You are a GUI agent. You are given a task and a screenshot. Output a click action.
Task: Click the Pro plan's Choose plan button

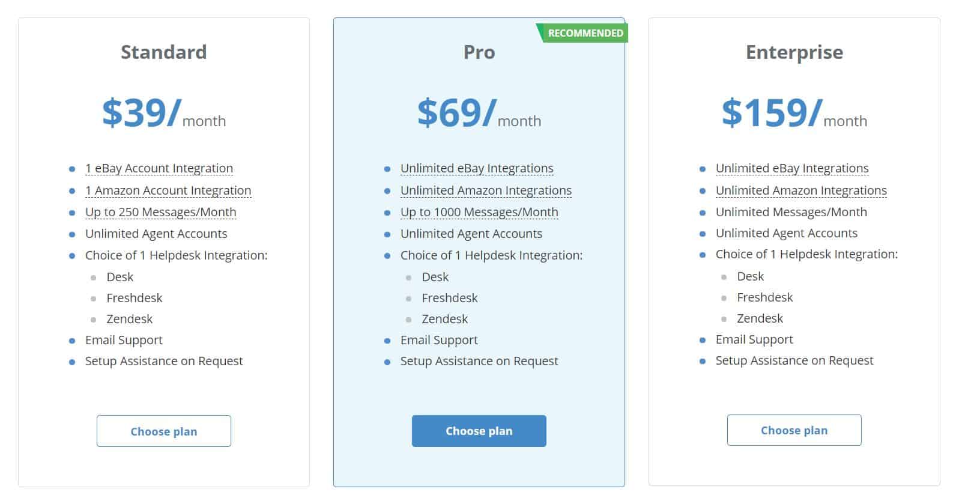click(479, 431)
